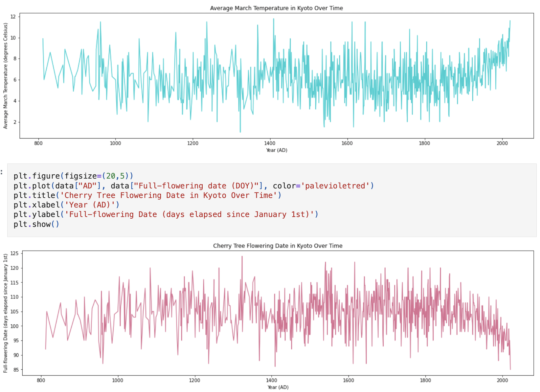Click the 800 x-tick on temperature chart
Viewport: 540px width, 392px height.
(38, 143)
